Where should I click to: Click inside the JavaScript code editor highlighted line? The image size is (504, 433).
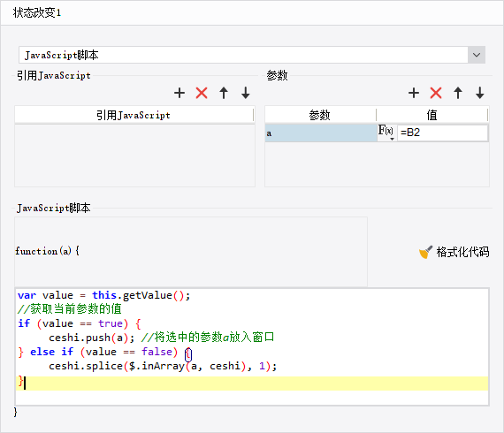[x=252, y=384]
